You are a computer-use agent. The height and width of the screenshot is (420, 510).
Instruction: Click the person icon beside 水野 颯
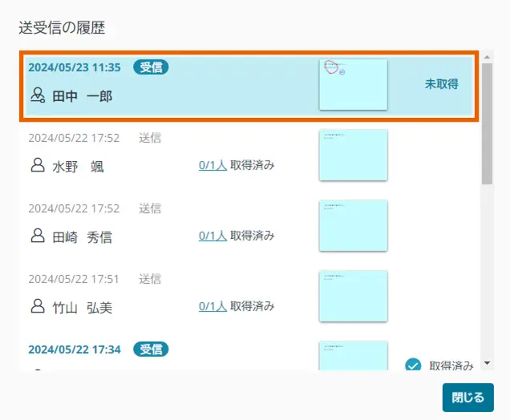coord(38,166)
